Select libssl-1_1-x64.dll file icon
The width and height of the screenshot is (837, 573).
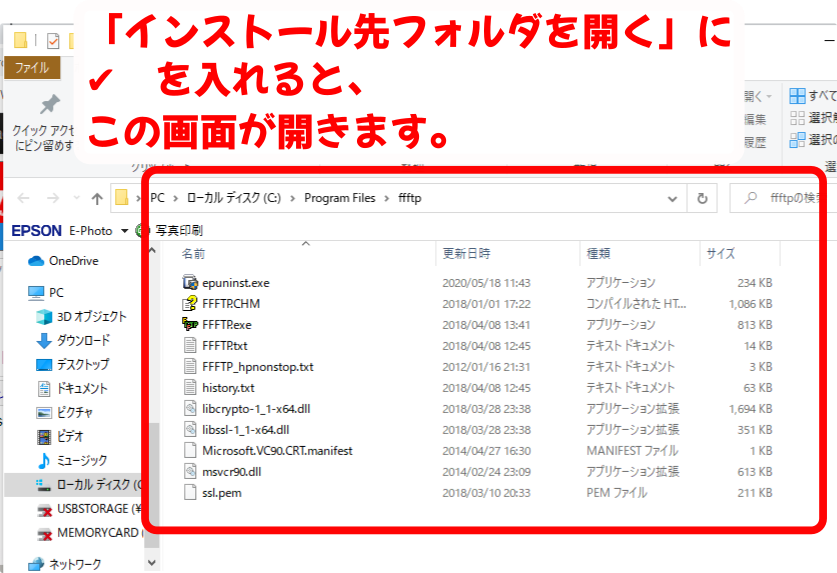coord(190,429)
